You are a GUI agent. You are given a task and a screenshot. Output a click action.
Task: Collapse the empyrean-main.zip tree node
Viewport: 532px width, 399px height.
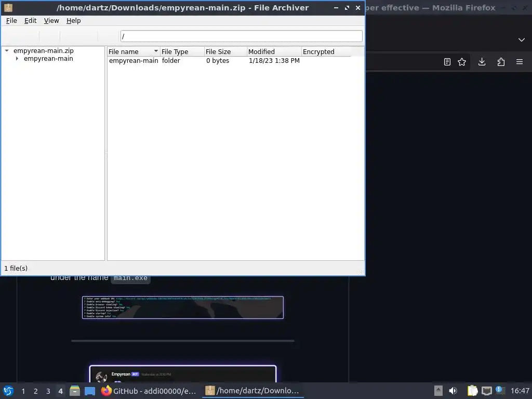(x=7, y=50)
